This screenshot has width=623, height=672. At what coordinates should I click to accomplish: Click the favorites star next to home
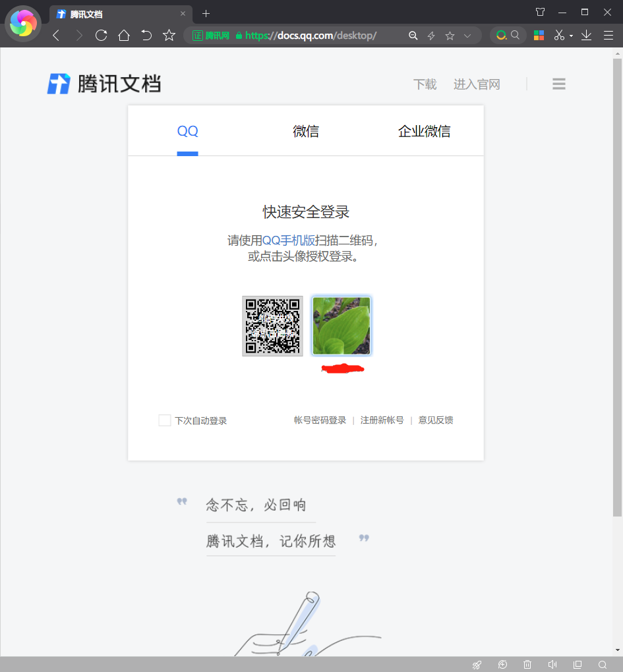pos(169,35)
